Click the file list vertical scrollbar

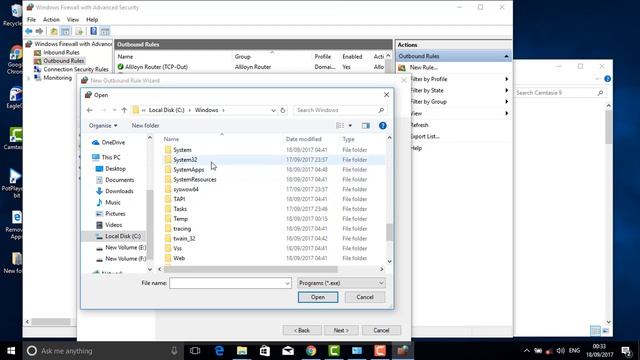pyautogui.click(x=389, y=233)
